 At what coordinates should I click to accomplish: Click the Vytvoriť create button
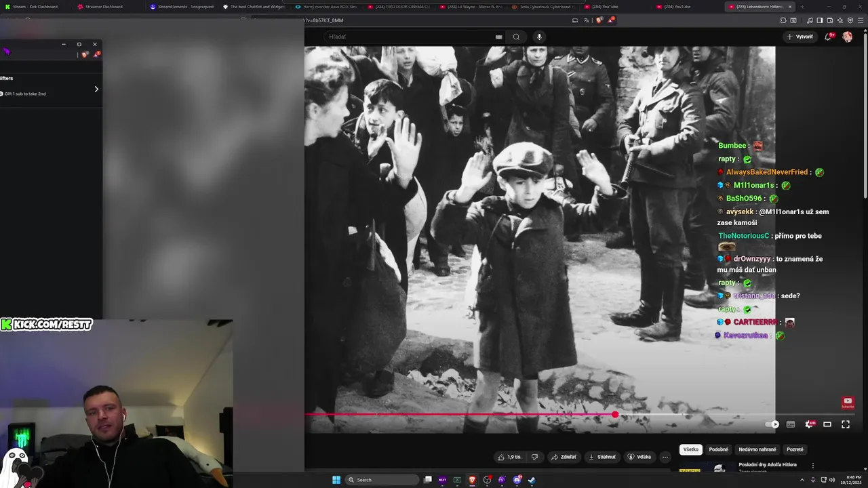pos(800,37)
